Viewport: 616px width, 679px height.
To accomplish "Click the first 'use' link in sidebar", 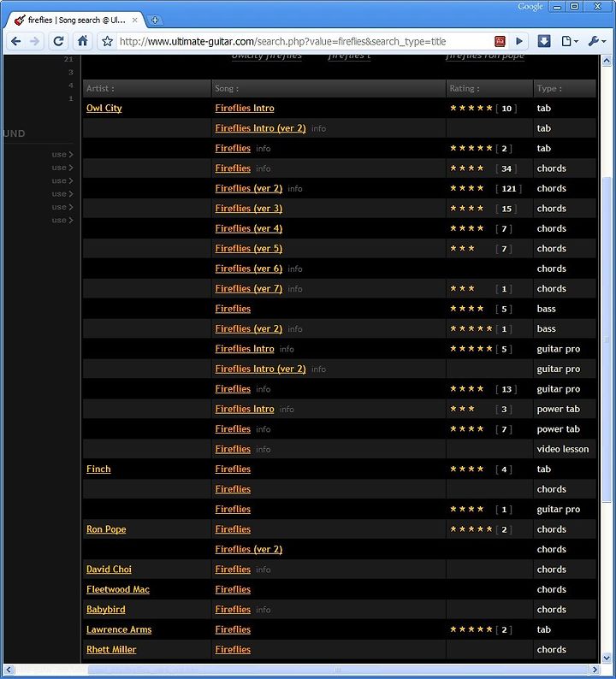I will click(62, 154).
